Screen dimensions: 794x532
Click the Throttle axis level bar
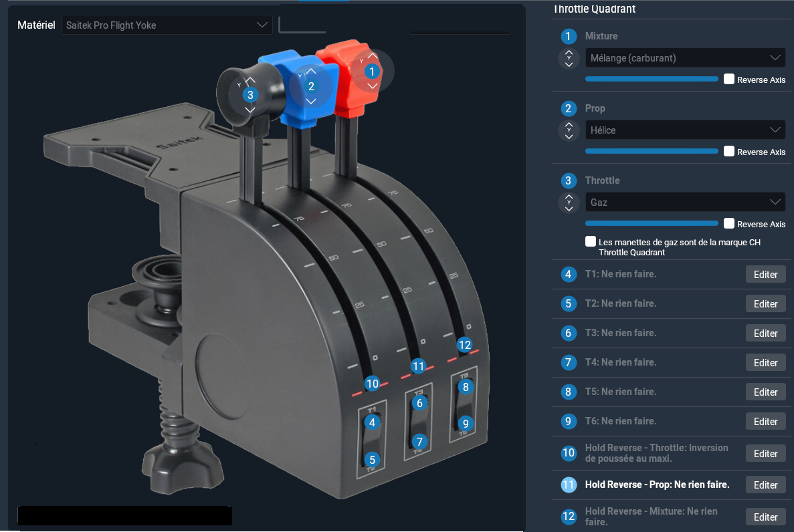(652, 223)
